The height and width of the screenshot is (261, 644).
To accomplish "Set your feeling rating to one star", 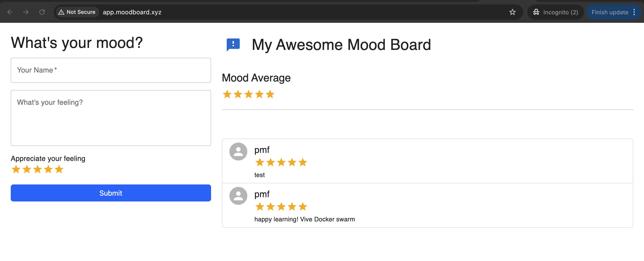I will coord(16,169).
